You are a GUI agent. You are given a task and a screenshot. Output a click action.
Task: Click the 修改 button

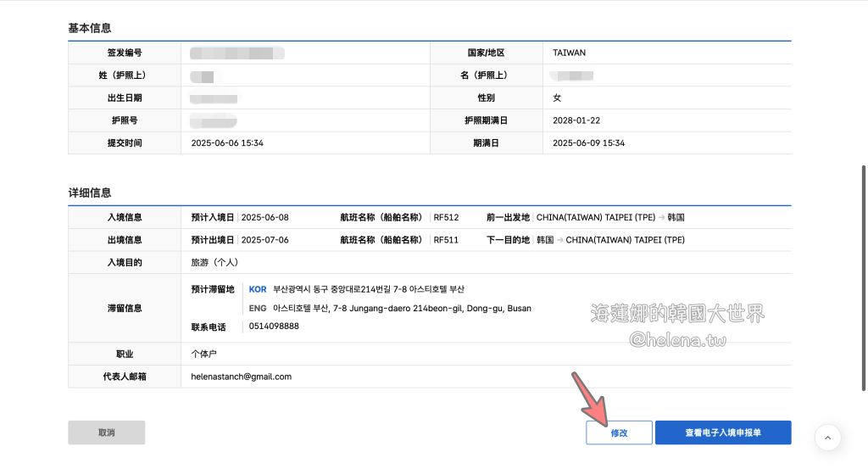(619, 433)
